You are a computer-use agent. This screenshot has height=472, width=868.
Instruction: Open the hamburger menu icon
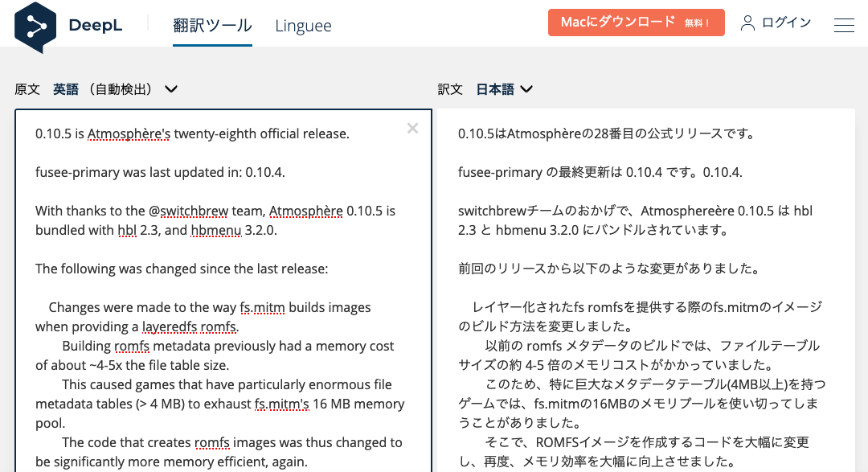click(x=844, y=25)
